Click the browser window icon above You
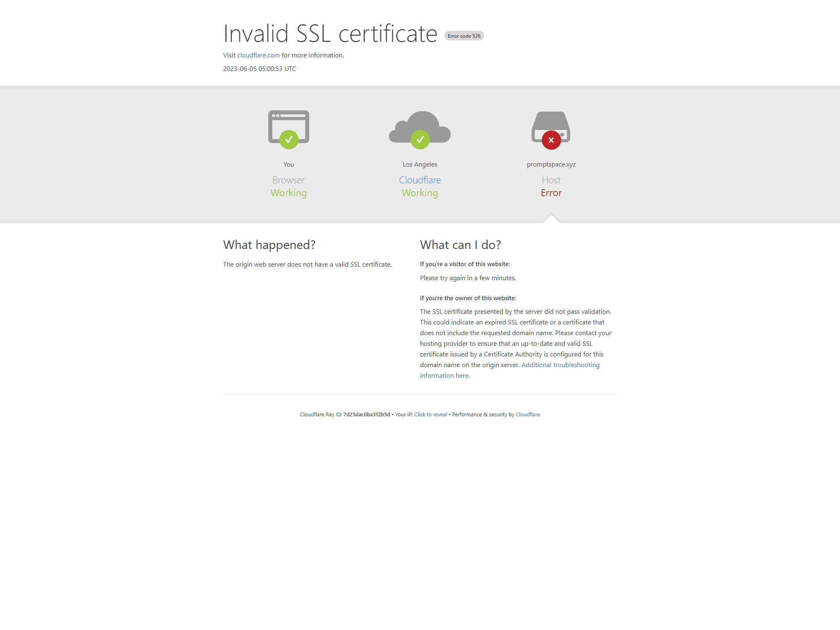 [289, 130]
